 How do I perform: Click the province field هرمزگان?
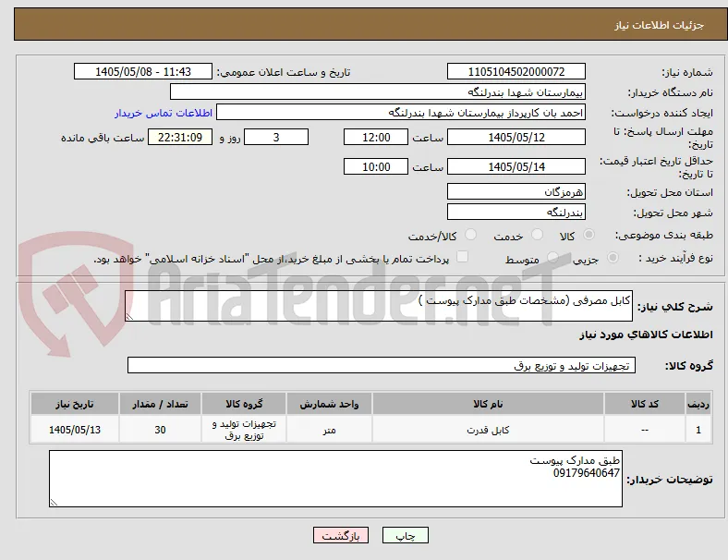tap(516, 191)
